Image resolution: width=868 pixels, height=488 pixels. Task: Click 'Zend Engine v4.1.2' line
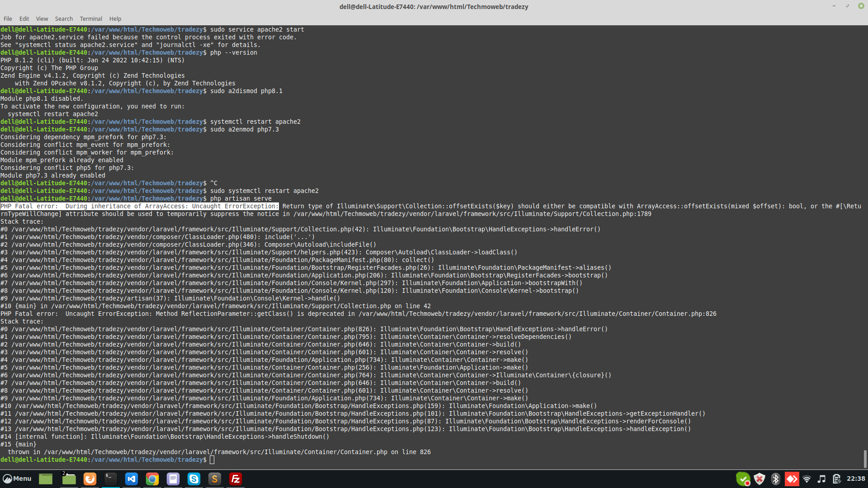93,75
